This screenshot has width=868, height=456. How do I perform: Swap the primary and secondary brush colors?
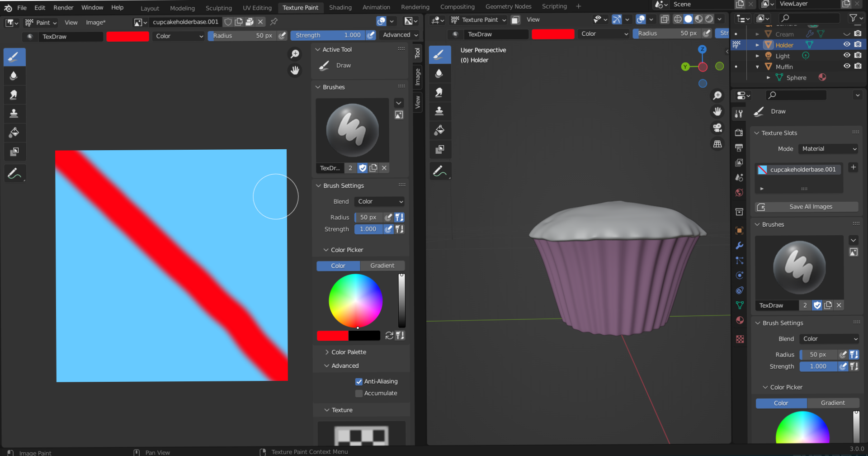[389, 336]
